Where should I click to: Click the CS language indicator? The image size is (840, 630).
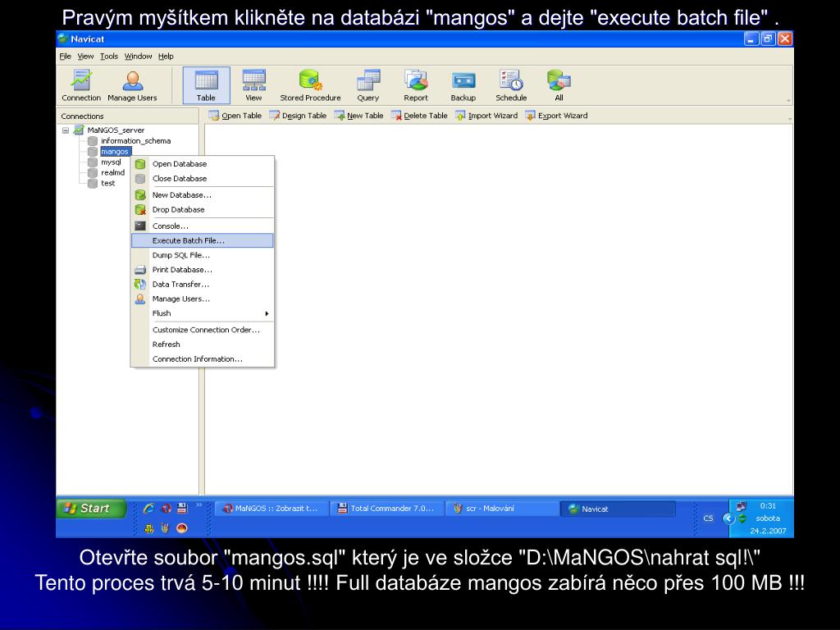click(x=708, y=518)
